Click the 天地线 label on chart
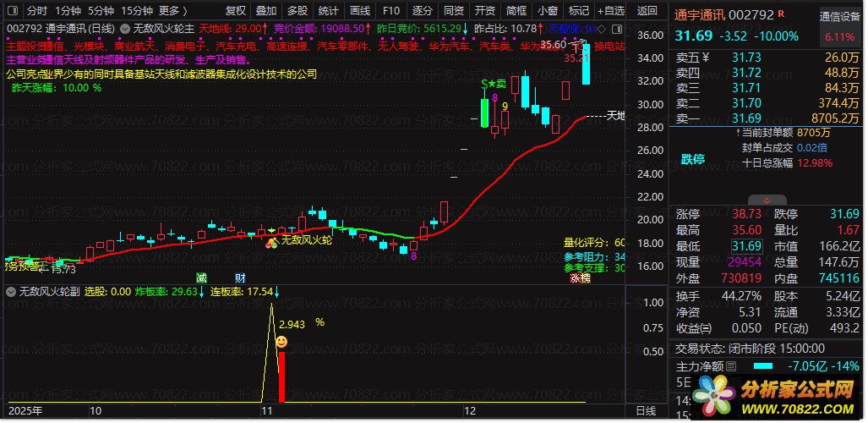Viewport: 868px width, 423px height. (615, 116)
